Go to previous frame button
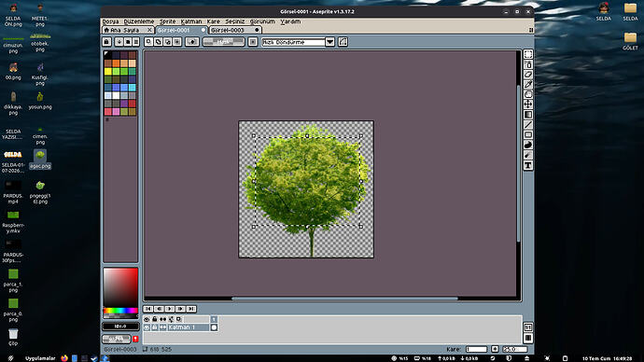 tap(159, 309)
